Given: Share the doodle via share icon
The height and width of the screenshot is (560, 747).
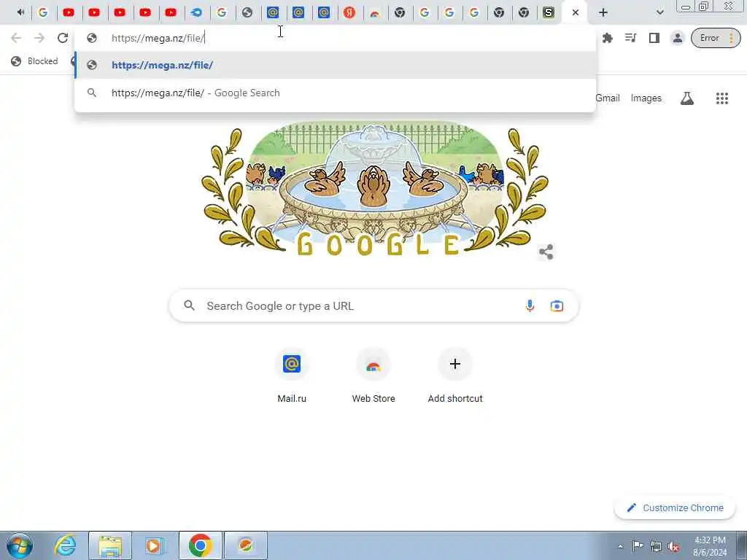Looking at the screenshot, I should [x=546, y=252].
